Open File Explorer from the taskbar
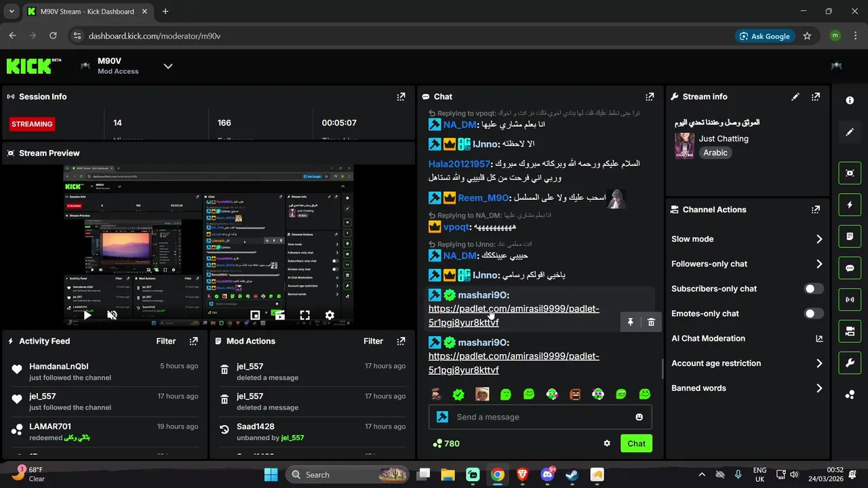868x488 pixels. click(448, 474)
